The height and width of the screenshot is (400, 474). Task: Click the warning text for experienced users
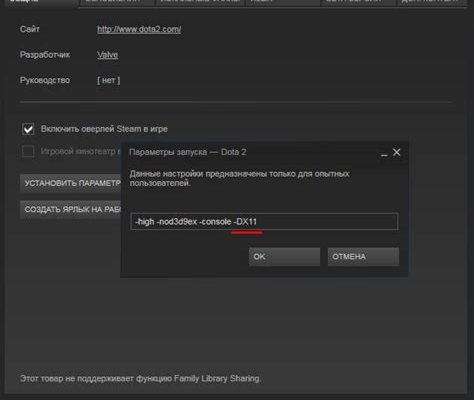[x=239, y=178]
